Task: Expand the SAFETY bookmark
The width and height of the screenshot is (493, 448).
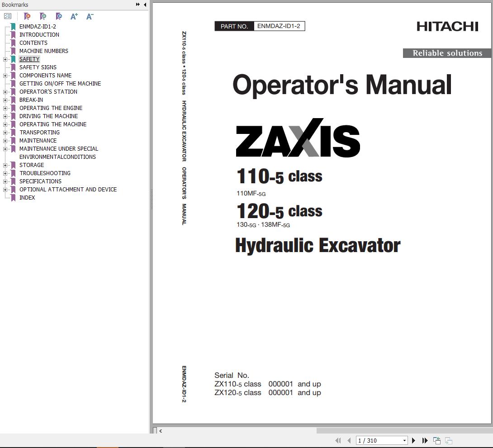Action: [x=5, y=59]
